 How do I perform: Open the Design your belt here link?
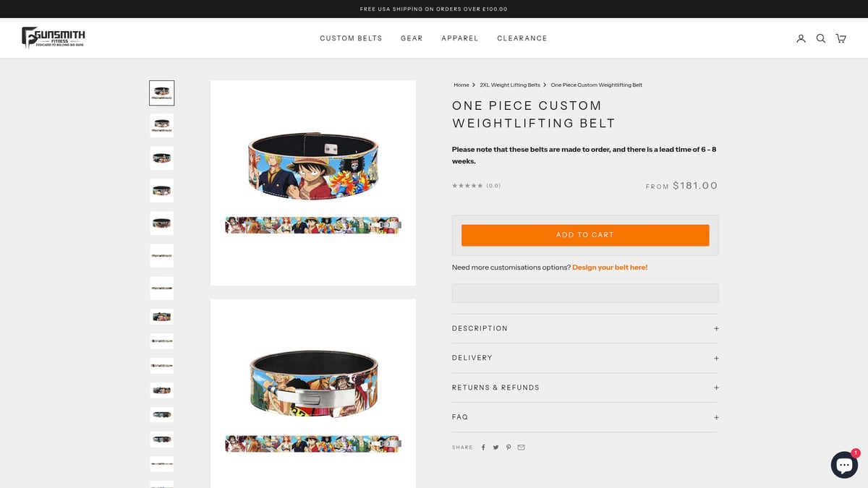pos(609,267)
